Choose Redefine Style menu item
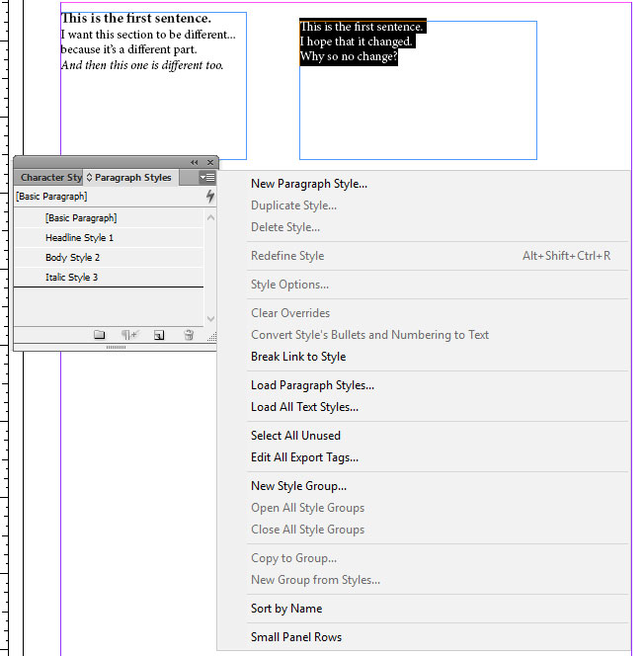 (287, 256)
